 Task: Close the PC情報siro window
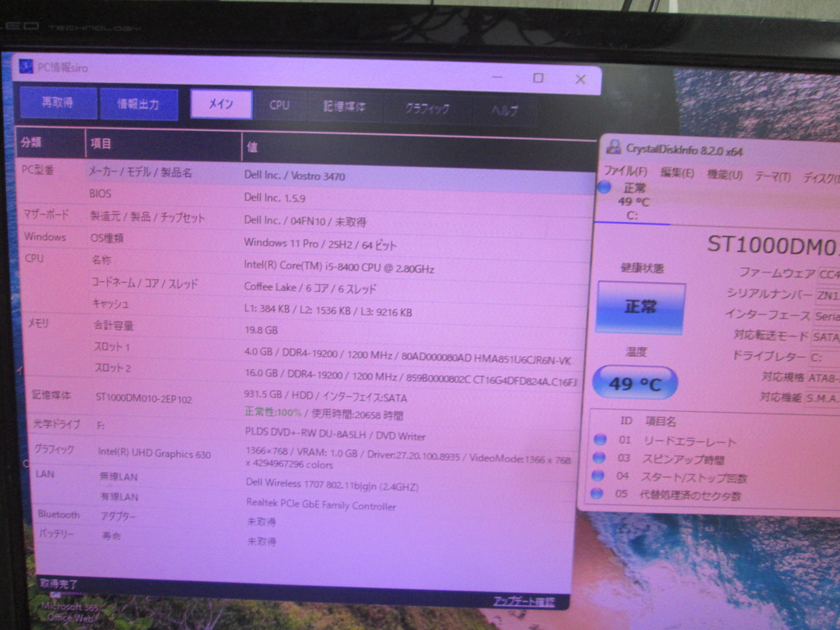(x=580, y=79)
